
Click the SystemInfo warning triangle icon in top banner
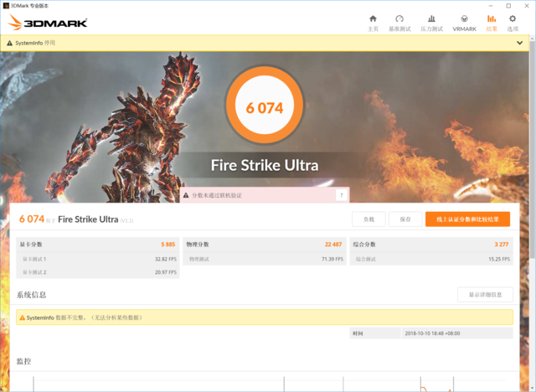[9, 43]
